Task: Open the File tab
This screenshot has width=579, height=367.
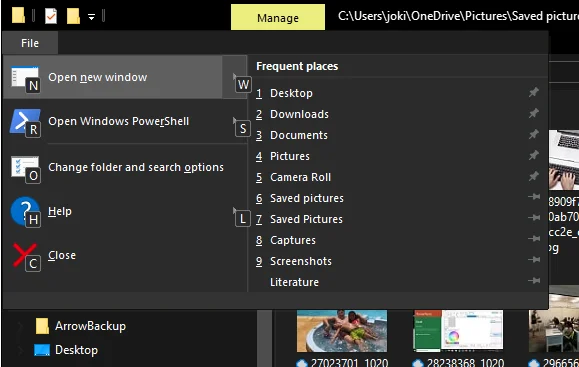Action: click(x=30, y=43)
